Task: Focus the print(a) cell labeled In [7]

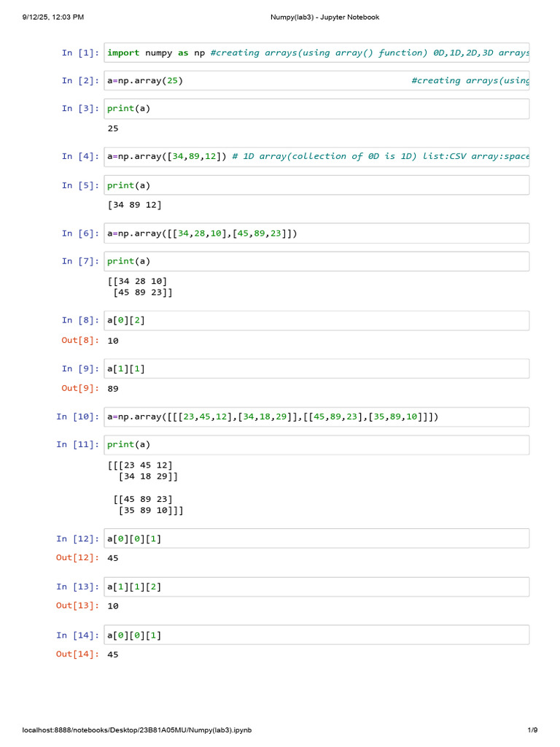Action: 316,262
